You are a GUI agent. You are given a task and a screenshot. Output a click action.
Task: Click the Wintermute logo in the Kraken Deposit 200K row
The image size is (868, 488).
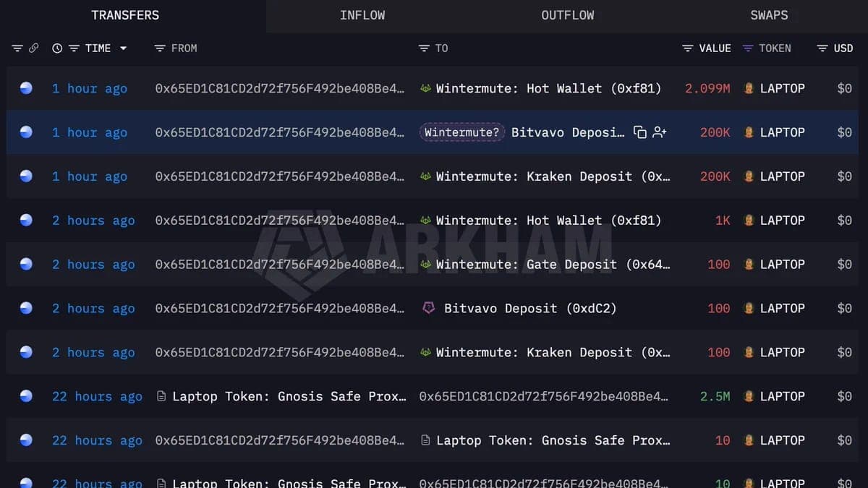click(x=425, y=176)
